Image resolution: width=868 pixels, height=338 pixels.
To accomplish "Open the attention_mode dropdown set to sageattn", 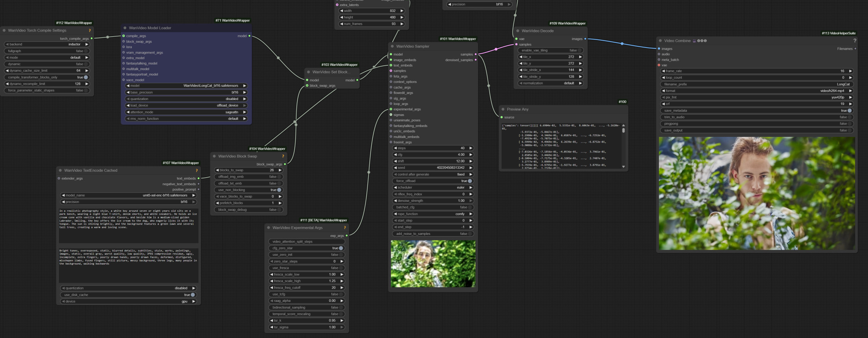I will [186, 112].
